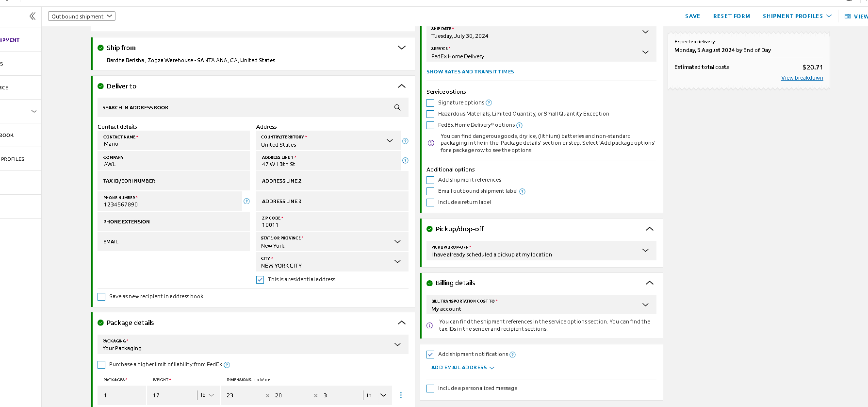Check Hazardous Materials option
The width and height of the screenshot is (868, 407).
(x=430, y=114)
